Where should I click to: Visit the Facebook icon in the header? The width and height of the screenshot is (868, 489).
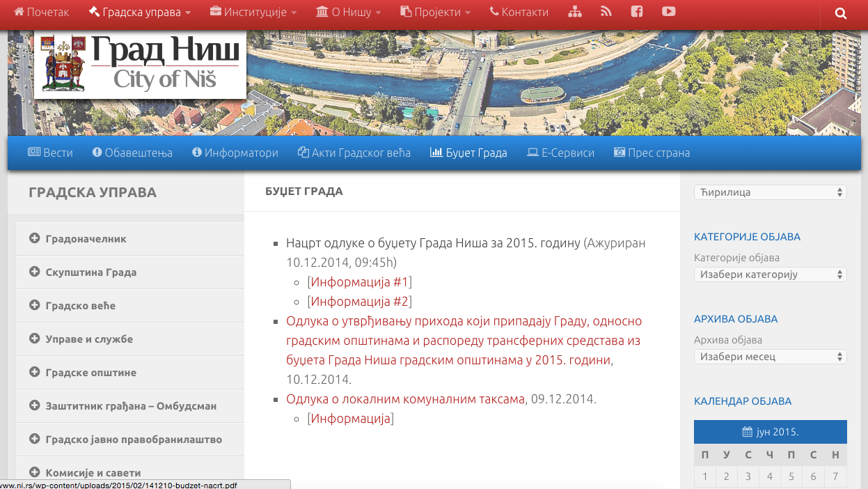click(x=637, y=11)
